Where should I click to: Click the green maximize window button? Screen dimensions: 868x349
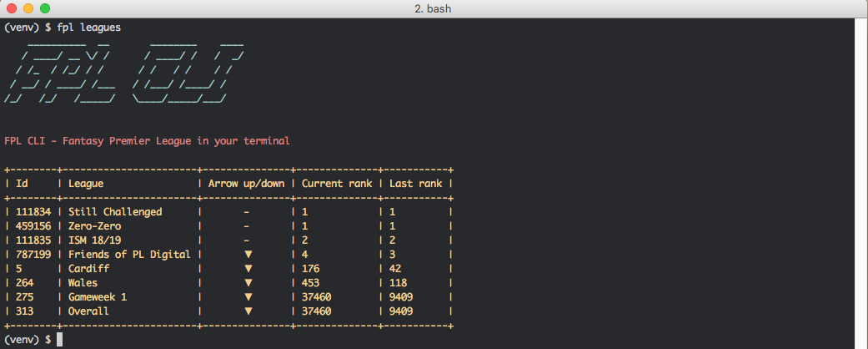[44, 8]
